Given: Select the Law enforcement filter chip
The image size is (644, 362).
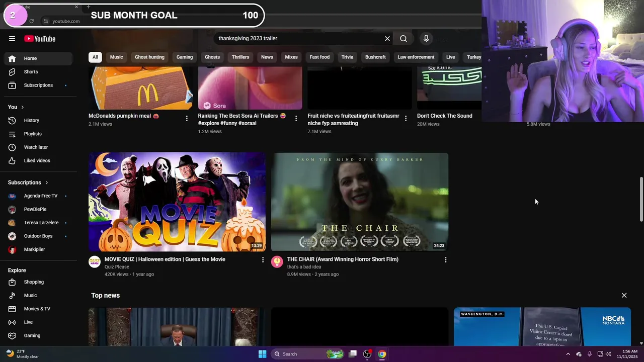Looking at the screenshot, I should 416,57.
